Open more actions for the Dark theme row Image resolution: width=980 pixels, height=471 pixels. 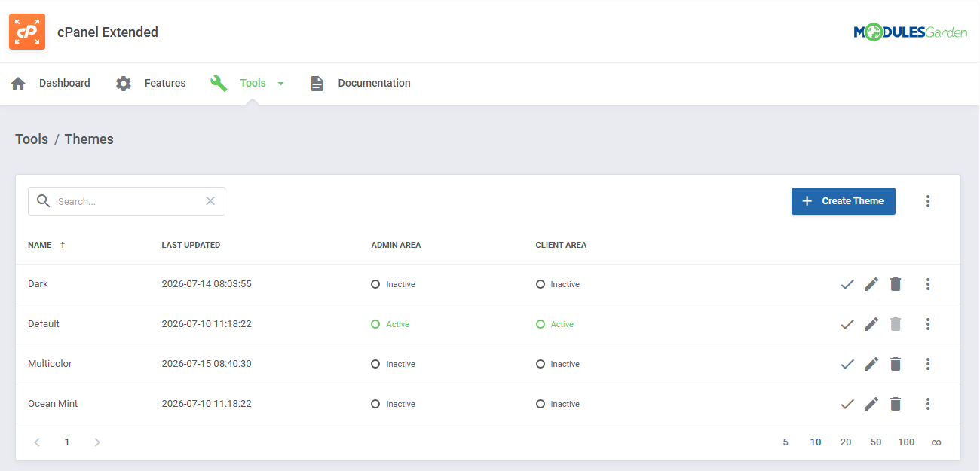click(x=928, y=284)
